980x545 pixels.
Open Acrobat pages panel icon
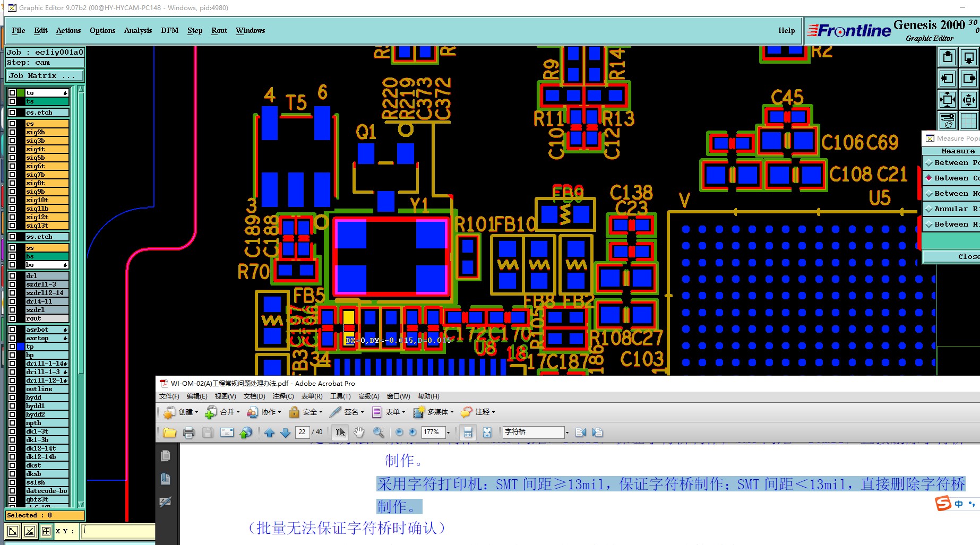coord(166,456)
